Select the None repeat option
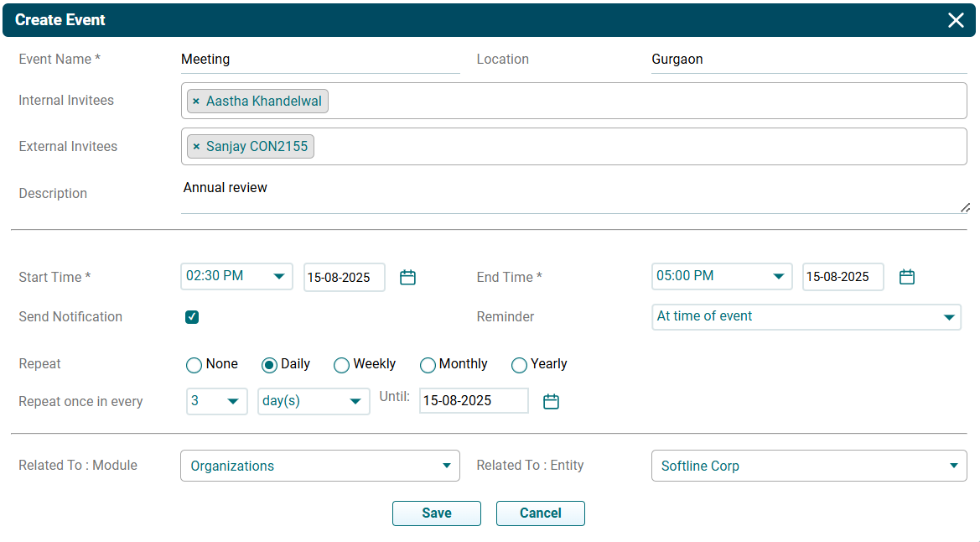Image resolution: width=980 pixels, height=542 pixels. point(194,365)
